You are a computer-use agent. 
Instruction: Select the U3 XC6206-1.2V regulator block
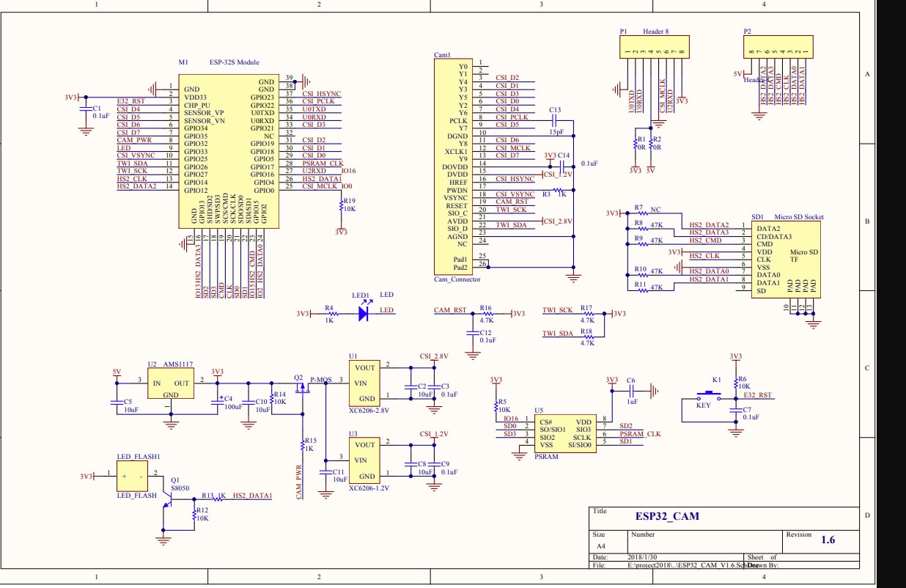364,460
